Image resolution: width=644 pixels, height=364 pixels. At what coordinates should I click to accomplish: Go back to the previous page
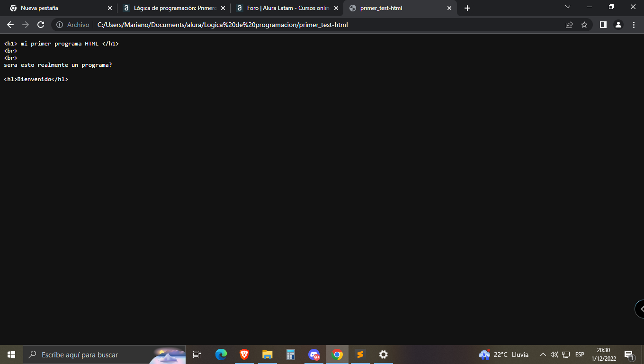10,25
